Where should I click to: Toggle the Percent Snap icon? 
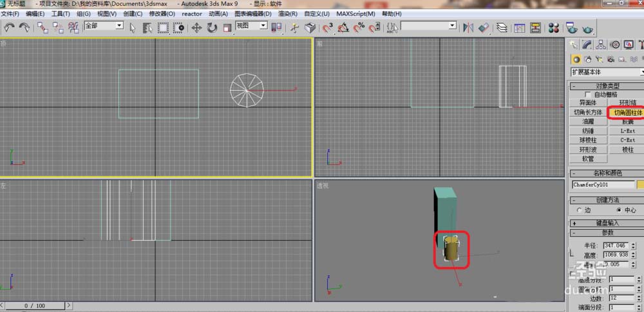pos(359,28)
